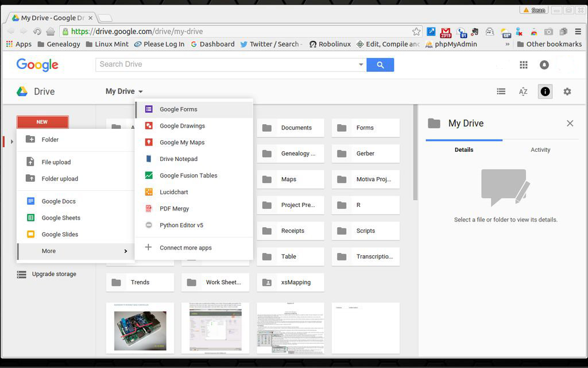Open the phpMyAdmin bookmark
Image resolution: width=588 pixels, height=368 pixels.
451,44
